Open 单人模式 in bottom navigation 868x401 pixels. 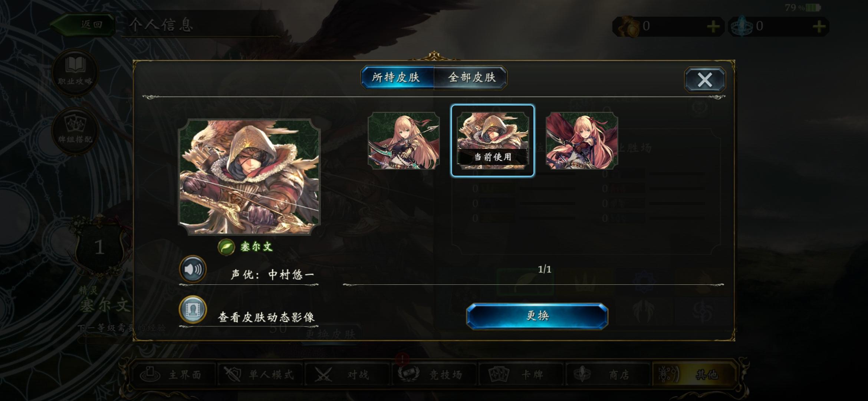260,375
